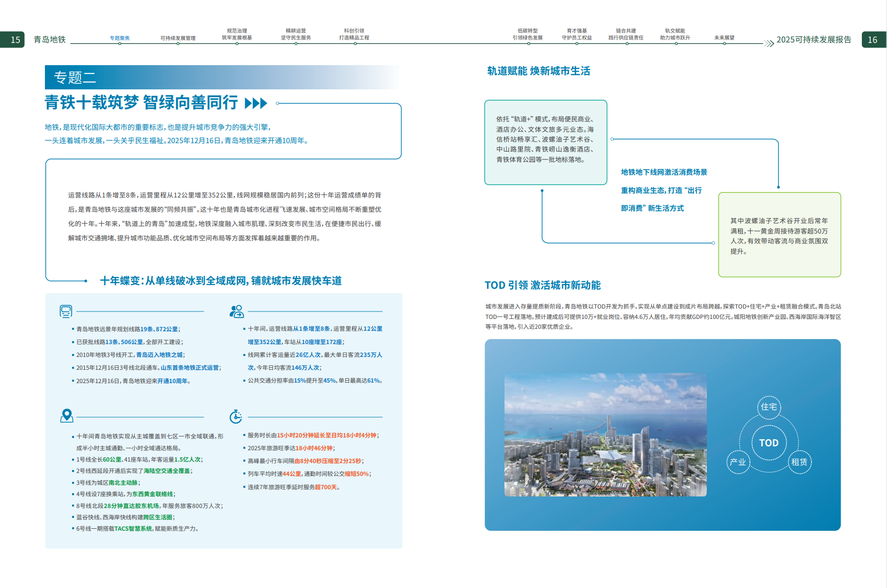Select the 住宅 circle in TOD diagram

(769, 407)
